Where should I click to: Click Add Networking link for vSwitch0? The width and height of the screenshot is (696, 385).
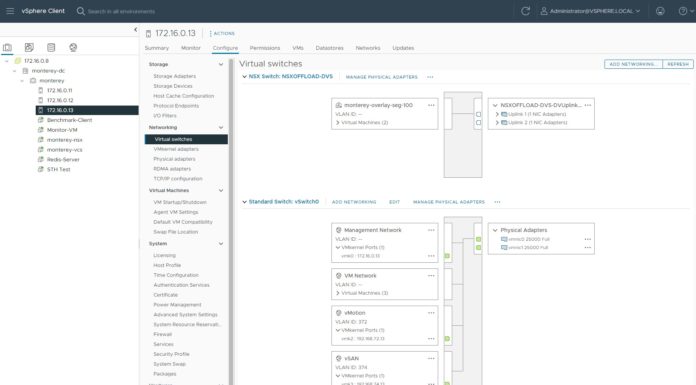(x=354, y=202)
